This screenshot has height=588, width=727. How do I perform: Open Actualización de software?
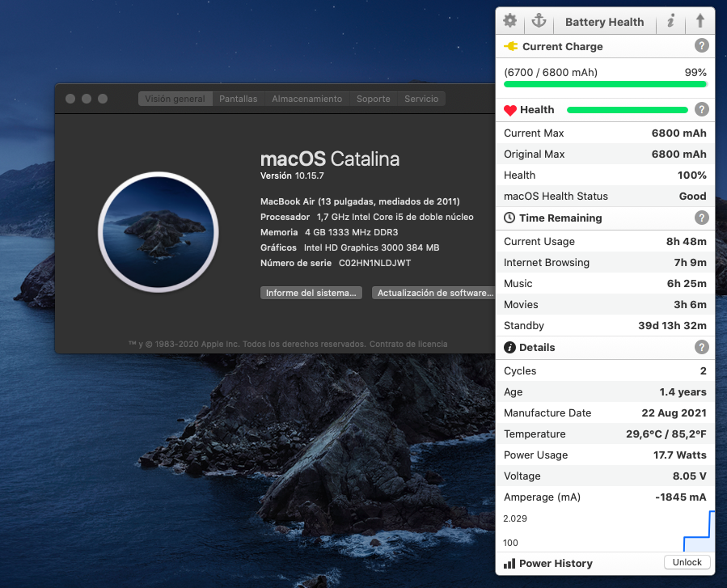click(x=435, y=293)
